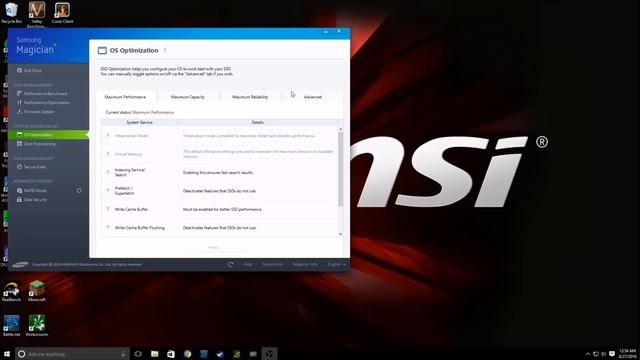This screenshot has height=360, width=640.
Task: Open Recycle Bin desktop icon
Action: tap(11, 13)
